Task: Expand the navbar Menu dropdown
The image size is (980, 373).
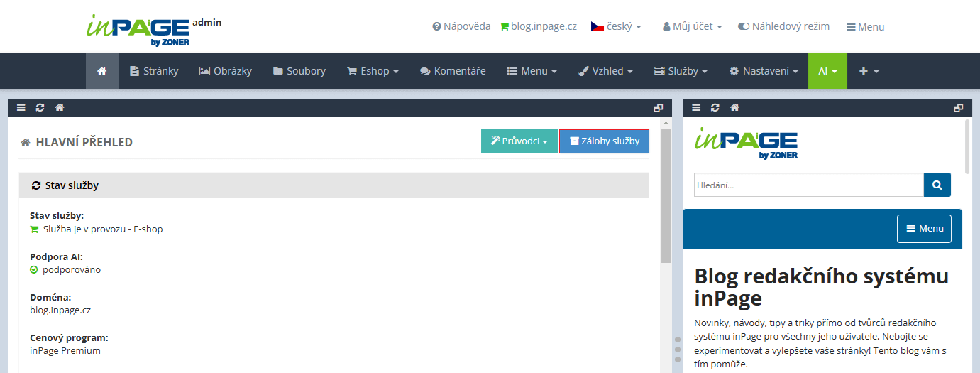Action: click(532, 71)
